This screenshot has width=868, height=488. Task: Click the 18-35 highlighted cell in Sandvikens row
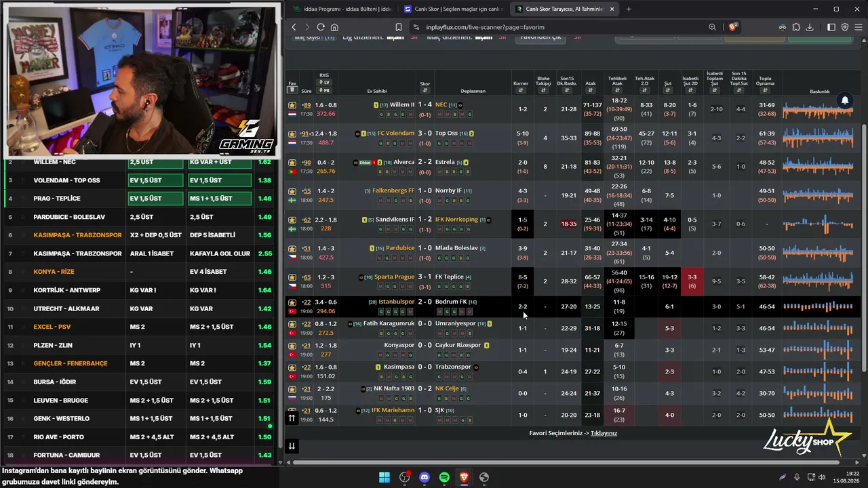(x=568, y=224)
